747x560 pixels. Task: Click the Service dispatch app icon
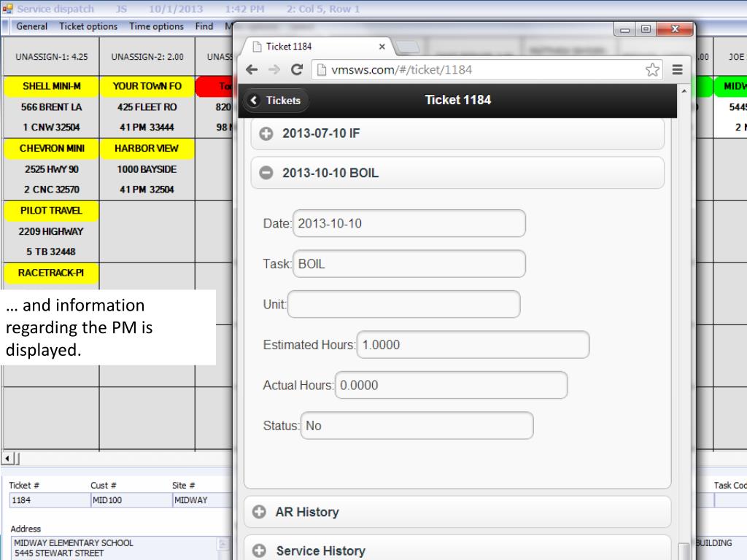coord(7,9)
